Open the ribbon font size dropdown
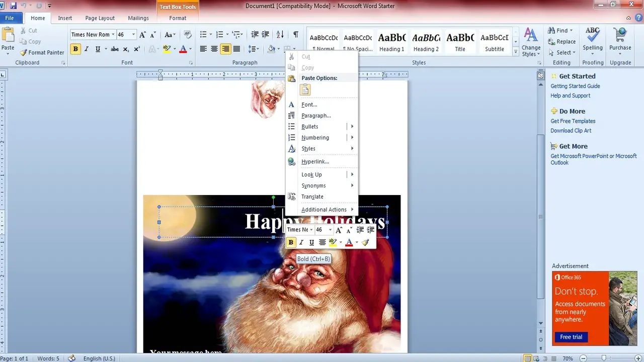644x362 pixels. point(133,35)
